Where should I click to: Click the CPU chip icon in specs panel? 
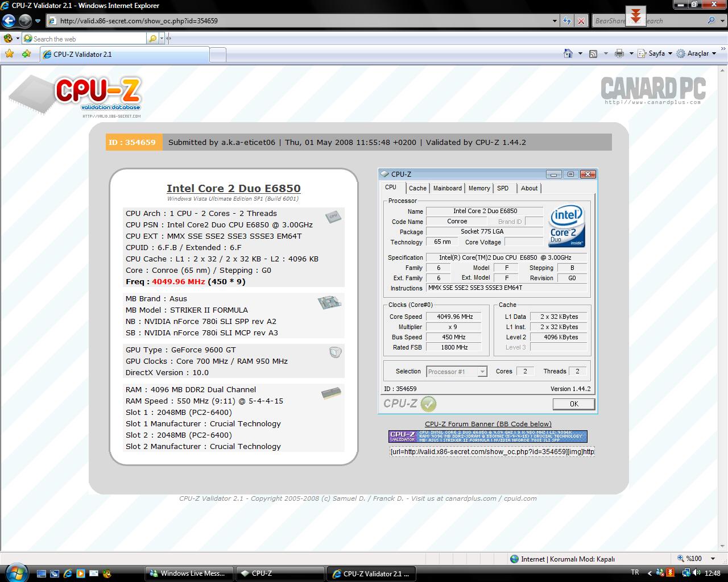pyautogui.click(x=333, y=217)
